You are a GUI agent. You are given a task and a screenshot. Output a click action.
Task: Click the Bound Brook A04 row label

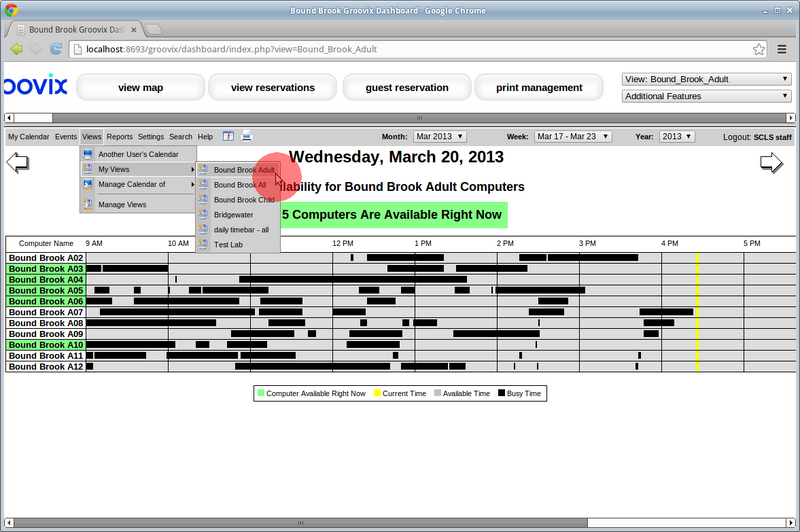coord(46,280)
